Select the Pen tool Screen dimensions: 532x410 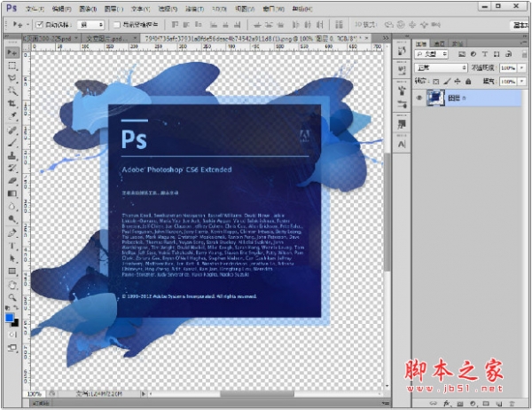tap(12, 233)
